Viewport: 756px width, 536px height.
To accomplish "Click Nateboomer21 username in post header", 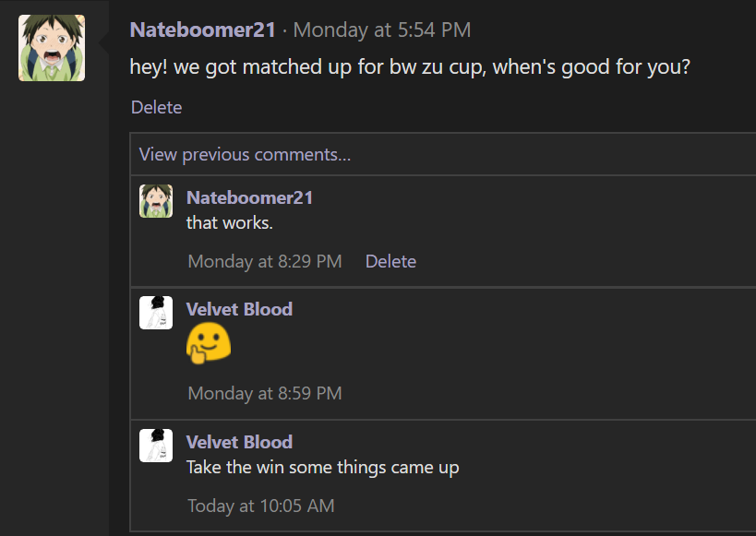I will [202, 30].
